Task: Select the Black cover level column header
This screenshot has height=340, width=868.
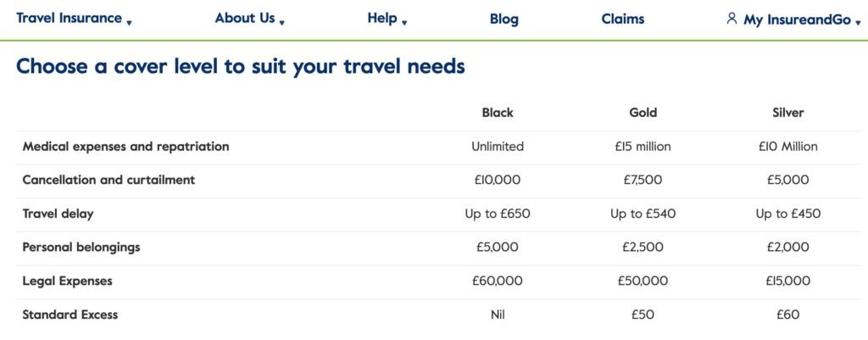Action: click(498, 112)
